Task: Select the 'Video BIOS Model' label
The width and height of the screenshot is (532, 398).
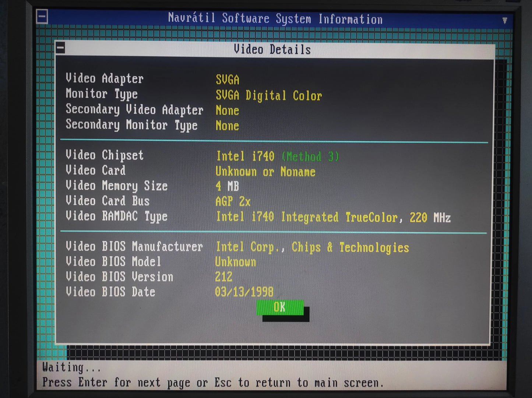Action: click(x=113, y=261)
